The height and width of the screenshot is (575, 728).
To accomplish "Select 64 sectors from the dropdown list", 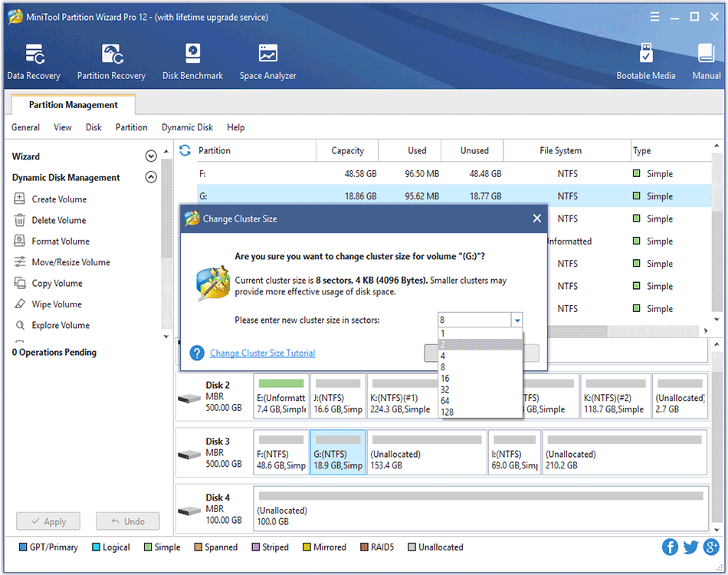I will (x=480, y=400).
